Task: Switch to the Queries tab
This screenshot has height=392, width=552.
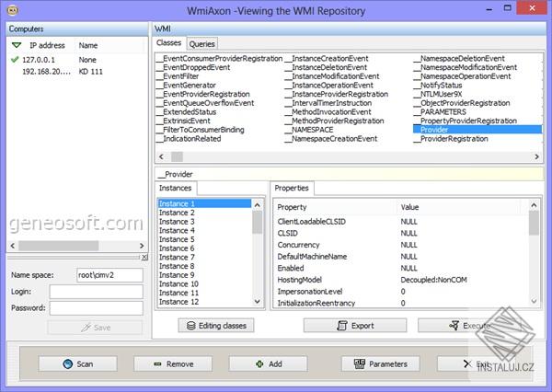Action: (x=202, y=44)
